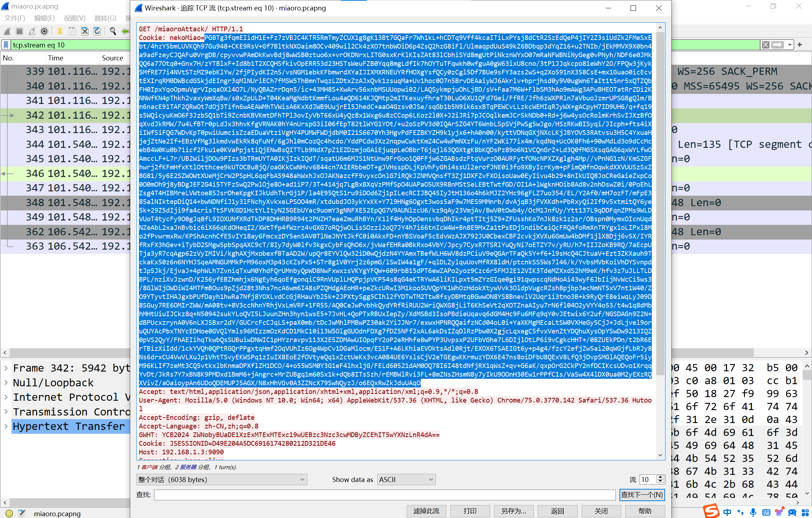812x518 pixels.
Task: Click the 查找下一个(N) button
Action: pos(642,495)
